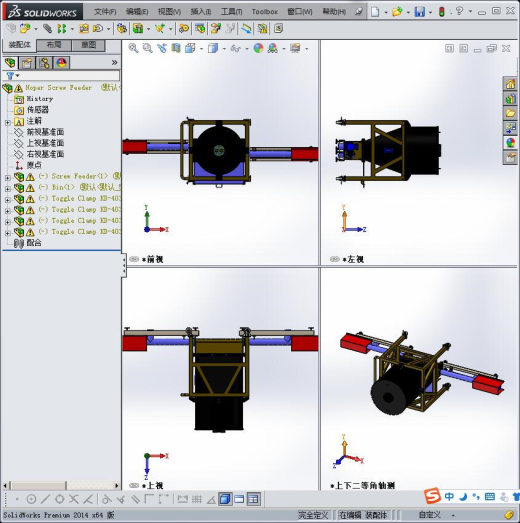Toggle the four view viewport button
Image resolution: width=520 pixels, height=523 pixels.
253,499
